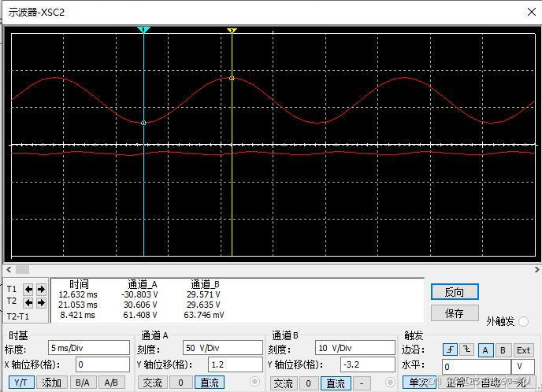Click channel B value 29.571 V
The width and height of the screenshot is (542, 392).
pyautogui.click(x=203, y=294)
